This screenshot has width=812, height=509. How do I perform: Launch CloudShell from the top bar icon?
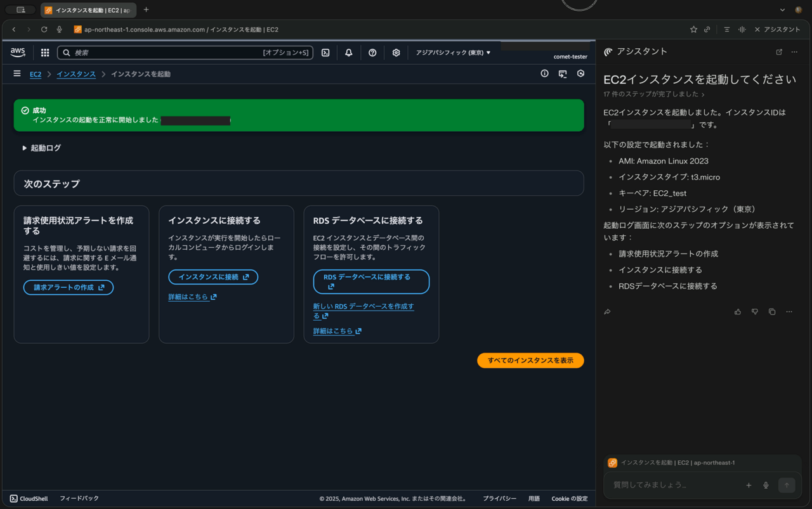325,53
